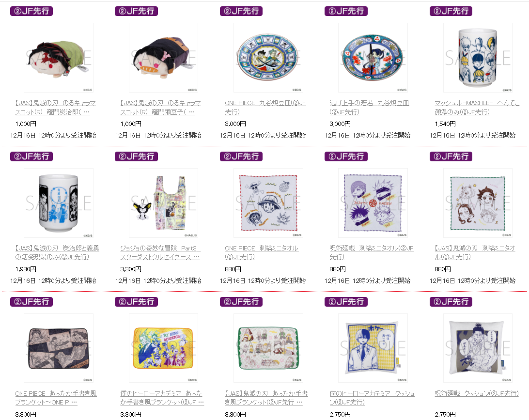Screen dimensions: 529x420
Task: Open the MASHLE teacup thumbnail
Action: coord(478,58)
